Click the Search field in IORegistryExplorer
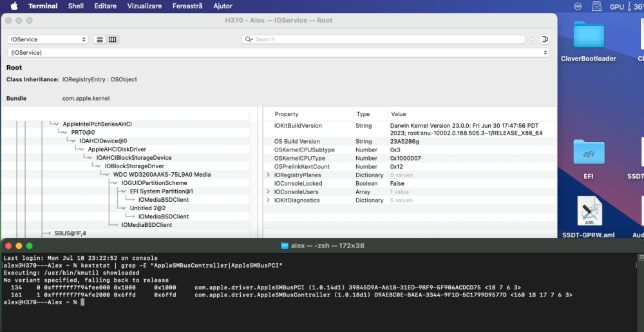 point(383,39)
